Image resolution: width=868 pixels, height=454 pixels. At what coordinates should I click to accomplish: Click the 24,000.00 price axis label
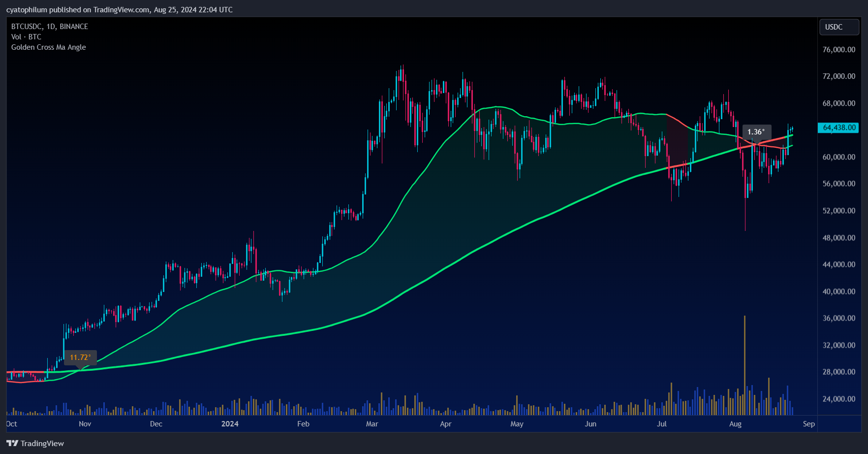[x=839, y=399]
